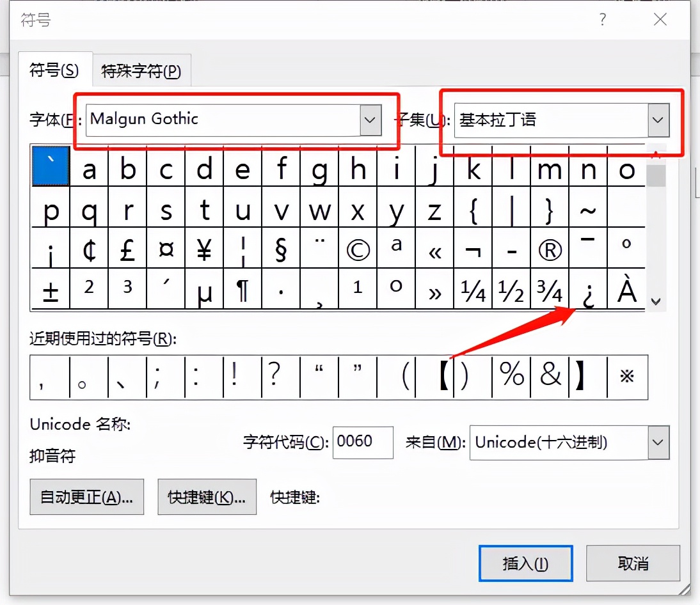Select the yen ¥ symbol

[x=205, y=249]
